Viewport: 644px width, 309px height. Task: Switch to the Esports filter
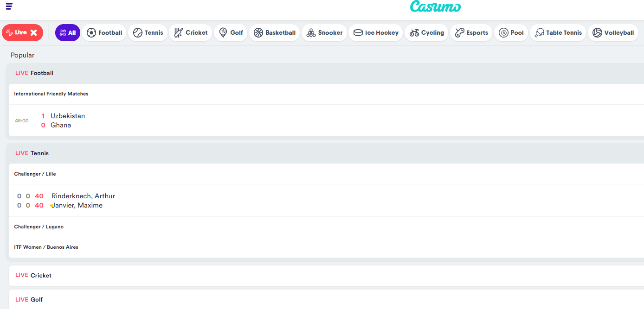pos(471,32)
